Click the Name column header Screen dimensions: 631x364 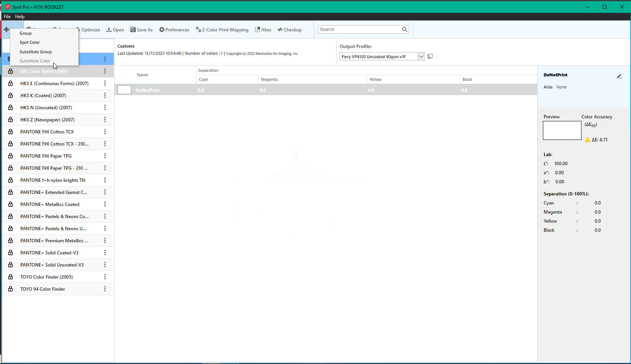[x=143, y=75]
